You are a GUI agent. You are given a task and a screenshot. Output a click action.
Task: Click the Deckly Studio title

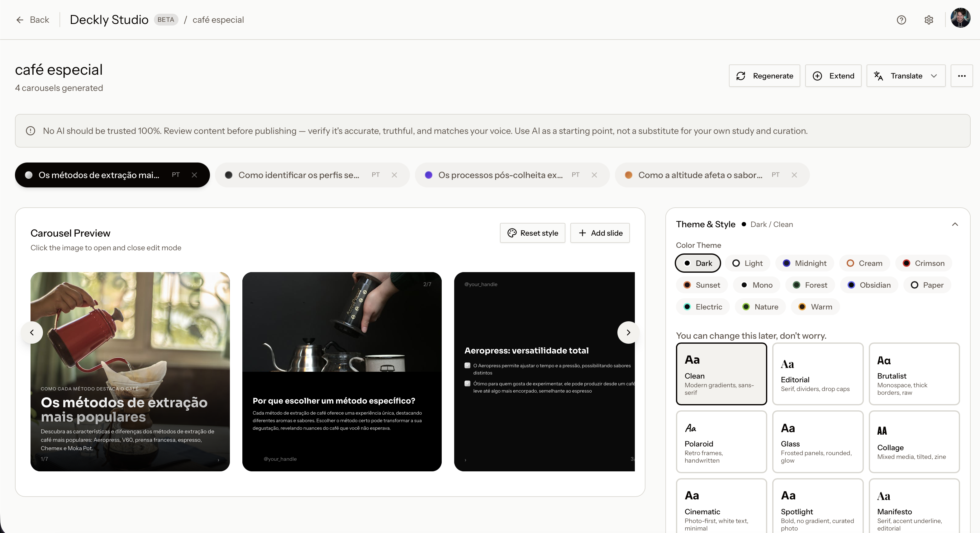pyautogui.click(x=109, y=20)
